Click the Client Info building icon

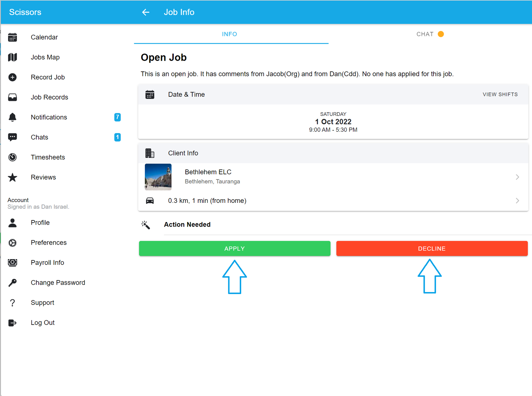tap(150, 153)
